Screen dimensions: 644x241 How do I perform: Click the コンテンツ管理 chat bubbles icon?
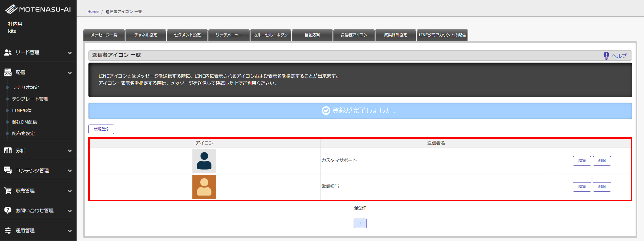tap(8, 170)
